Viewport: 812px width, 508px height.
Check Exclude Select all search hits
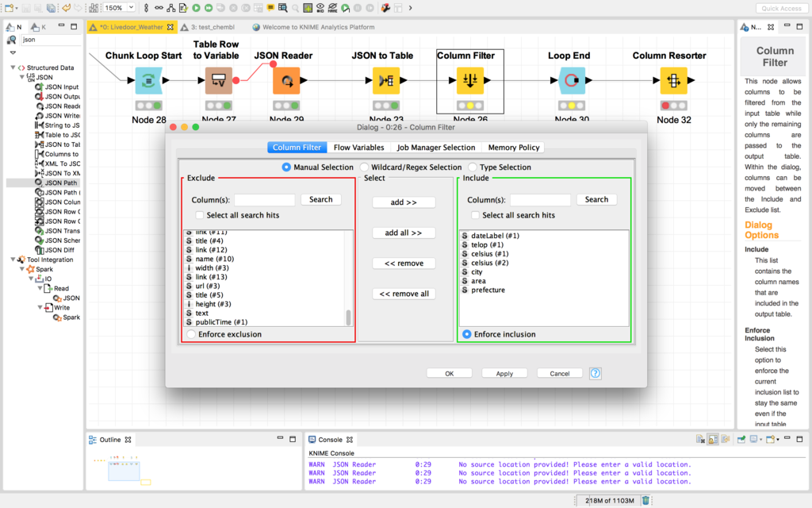click(200, 215)
